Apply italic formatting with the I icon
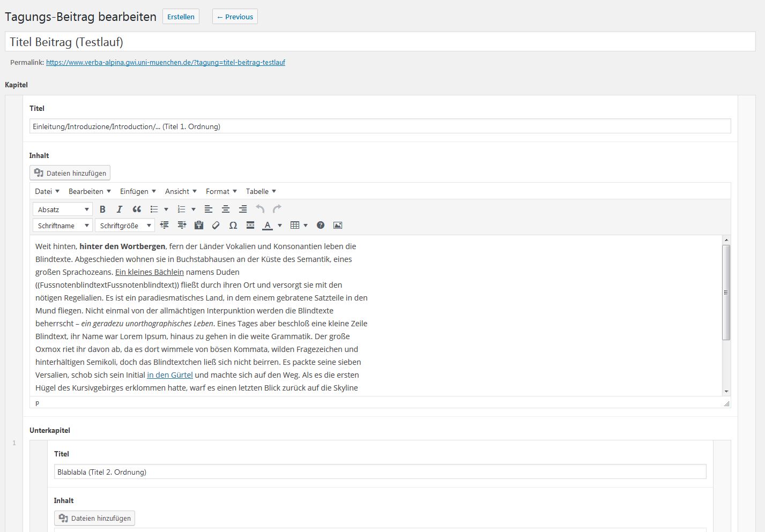Viewport: 765px width, 532px height. [x=120, y=209]
